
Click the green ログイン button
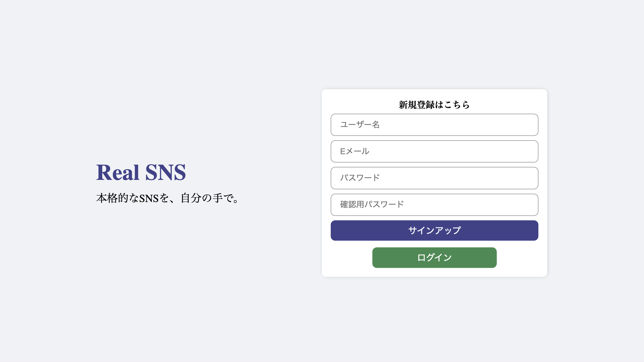(x=434, y=257)
